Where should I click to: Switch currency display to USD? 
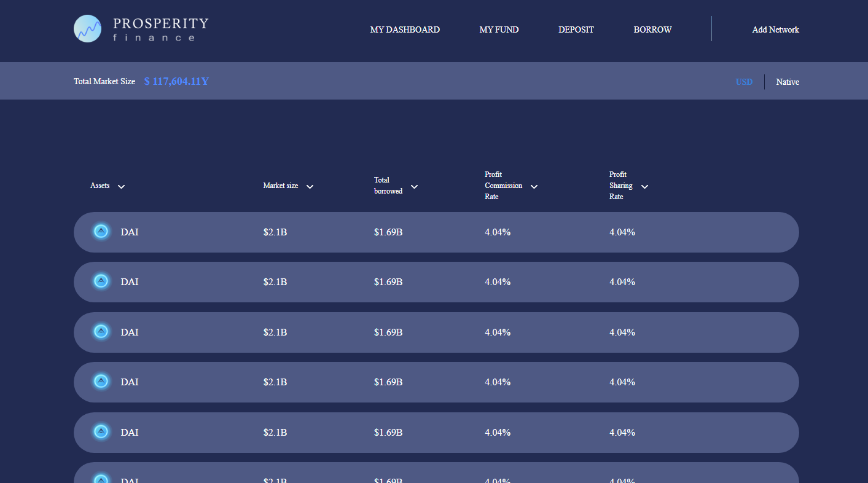pos(743,82)
